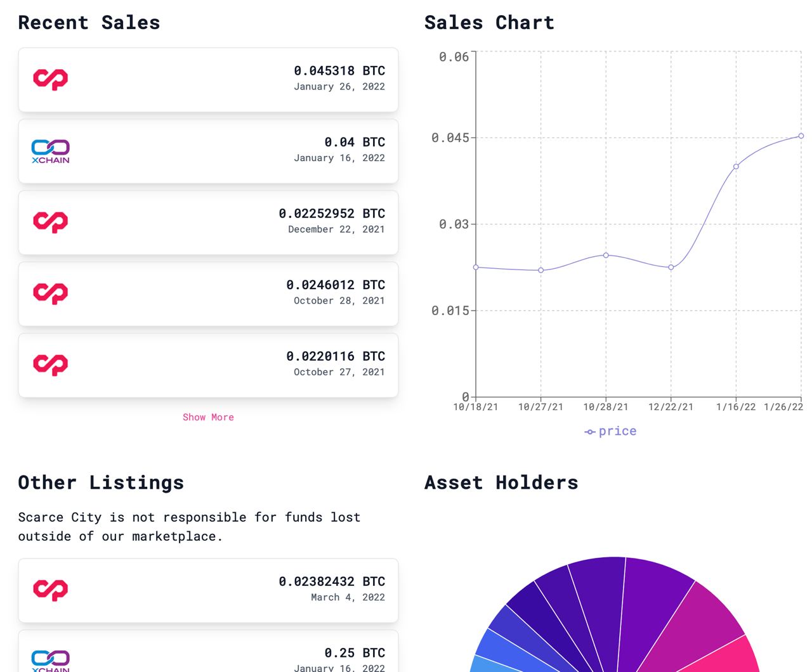Select the 12/22/21 chart data point

(x=671, y=268)
